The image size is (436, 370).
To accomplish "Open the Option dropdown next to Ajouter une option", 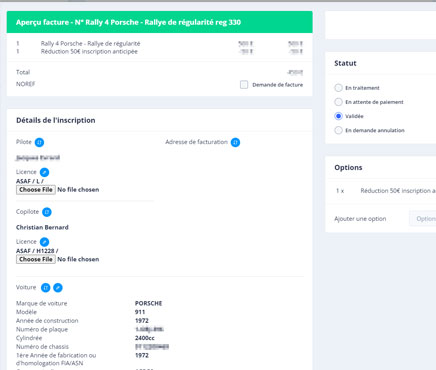I will pyautogui.click(x=423, y=219).
